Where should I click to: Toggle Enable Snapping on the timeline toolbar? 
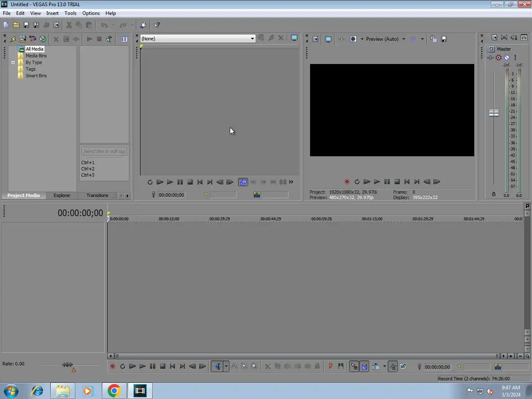pos(354,367)
